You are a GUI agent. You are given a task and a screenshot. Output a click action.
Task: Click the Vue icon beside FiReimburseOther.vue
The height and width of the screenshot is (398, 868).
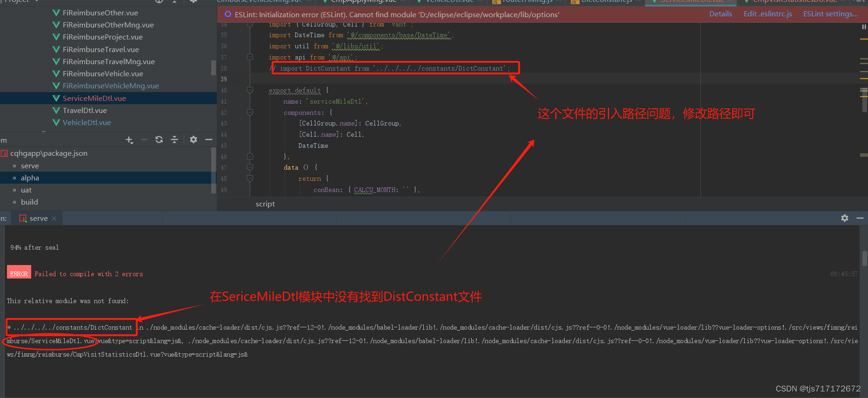click(56, 13)
